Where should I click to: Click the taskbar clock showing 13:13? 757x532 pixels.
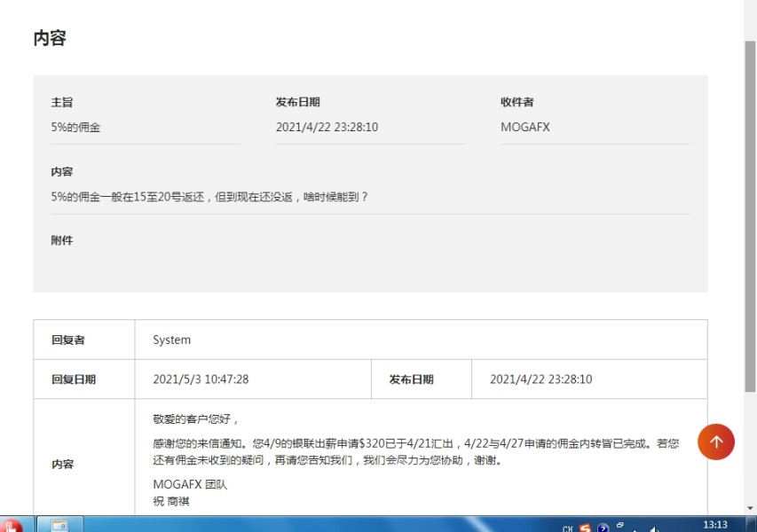[715, 525]
